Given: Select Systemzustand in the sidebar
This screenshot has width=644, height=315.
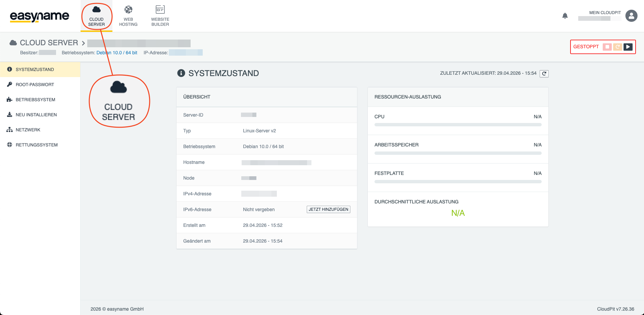Looking at the screenshot, I should pos(35,69).
